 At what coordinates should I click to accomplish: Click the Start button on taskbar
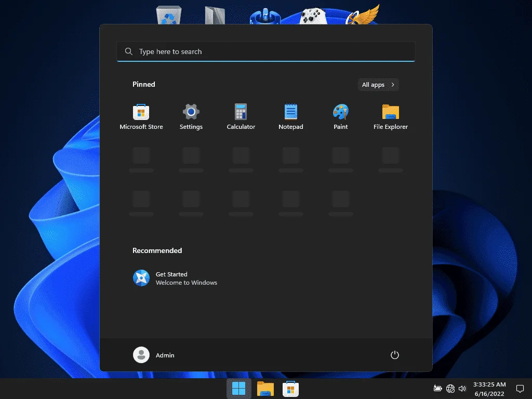(239, 389)
